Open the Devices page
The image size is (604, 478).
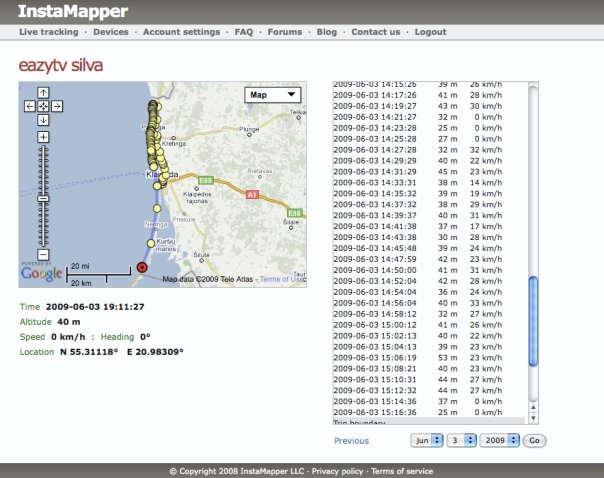[111, 32]
